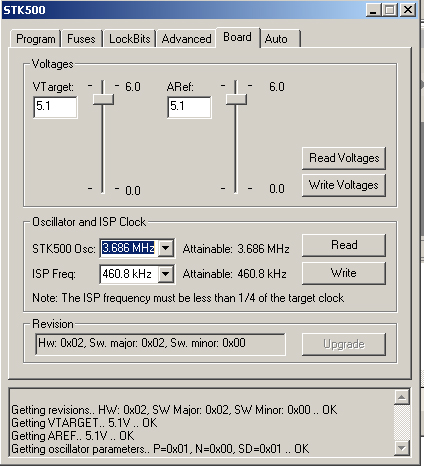
Task: Click the 'Getting VTARGET.. 5.1V .. OK' log line
Action: pyautogui.click(x=84, y=423)
